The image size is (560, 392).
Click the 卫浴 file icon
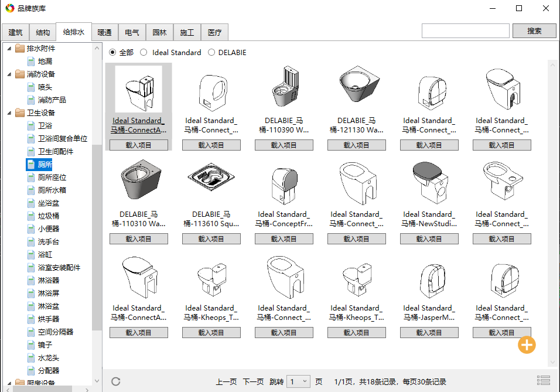(31, 126)
